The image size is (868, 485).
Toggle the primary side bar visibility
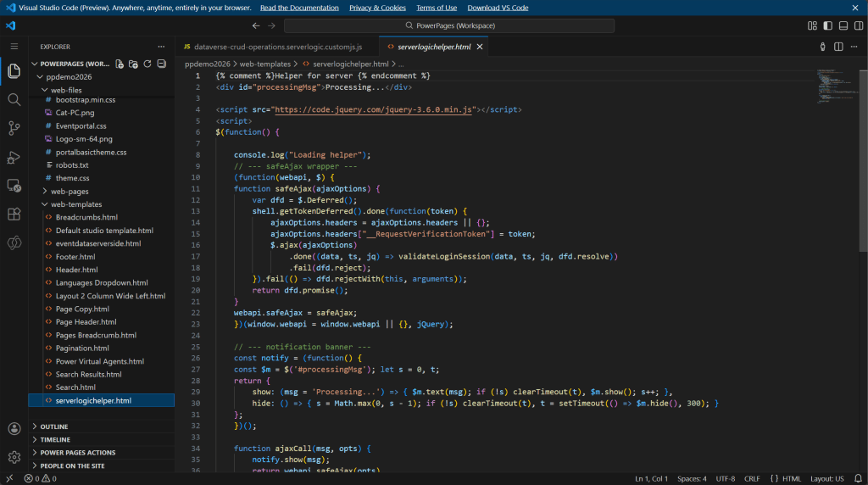828,25
